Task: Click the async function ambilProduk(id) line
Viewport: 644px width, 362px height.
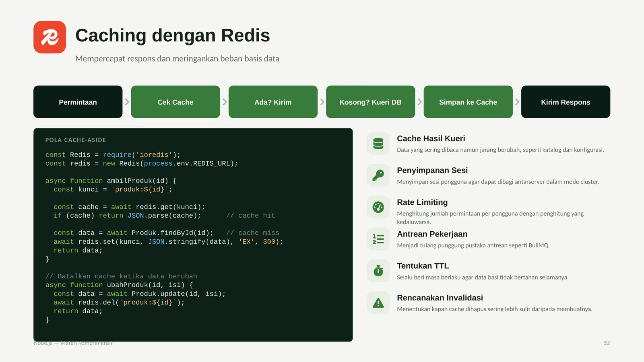Action: click(111, 181)
